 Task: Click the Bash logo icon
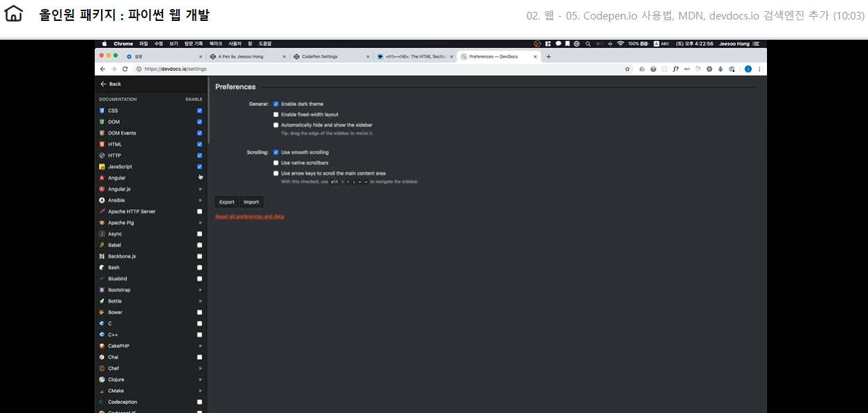tap(102, 267)
